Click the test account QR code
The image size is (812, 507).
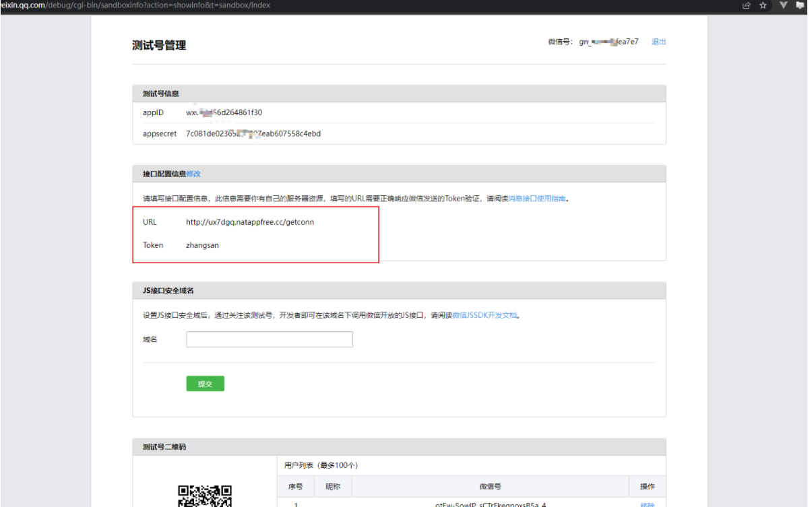[205, 496]
